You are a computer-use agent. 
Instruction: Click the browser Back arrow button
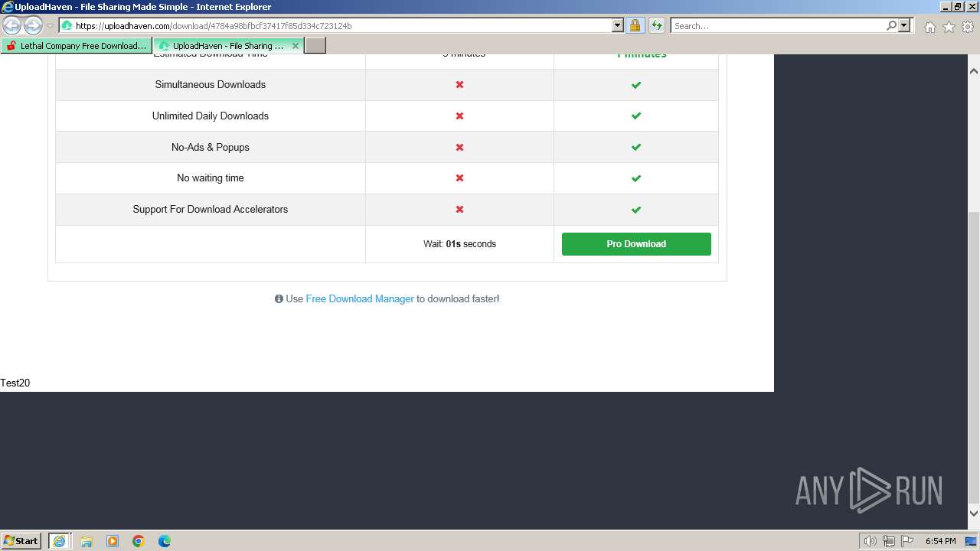[x=11, y=26]
